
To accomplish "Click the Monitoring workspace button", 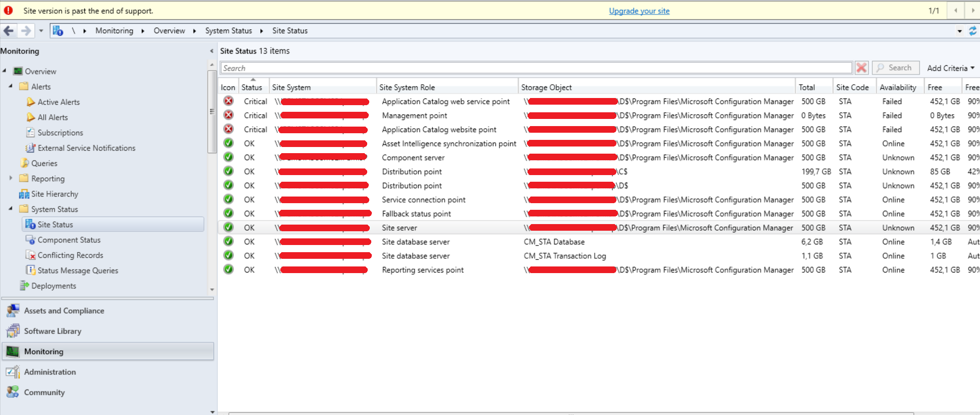I will click(x=107, y=352).
